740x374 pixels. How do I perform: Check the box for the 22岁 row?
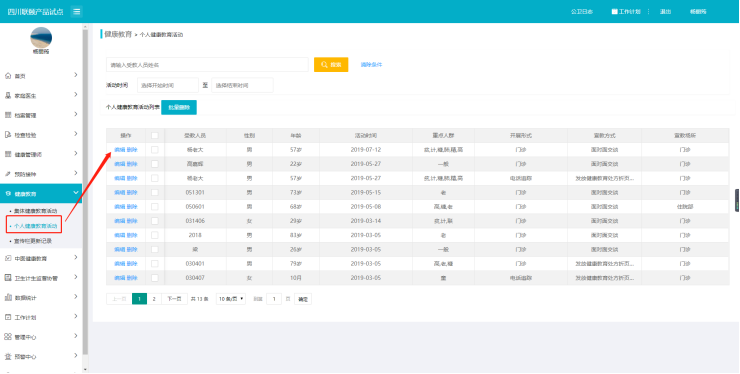point(155,164)
